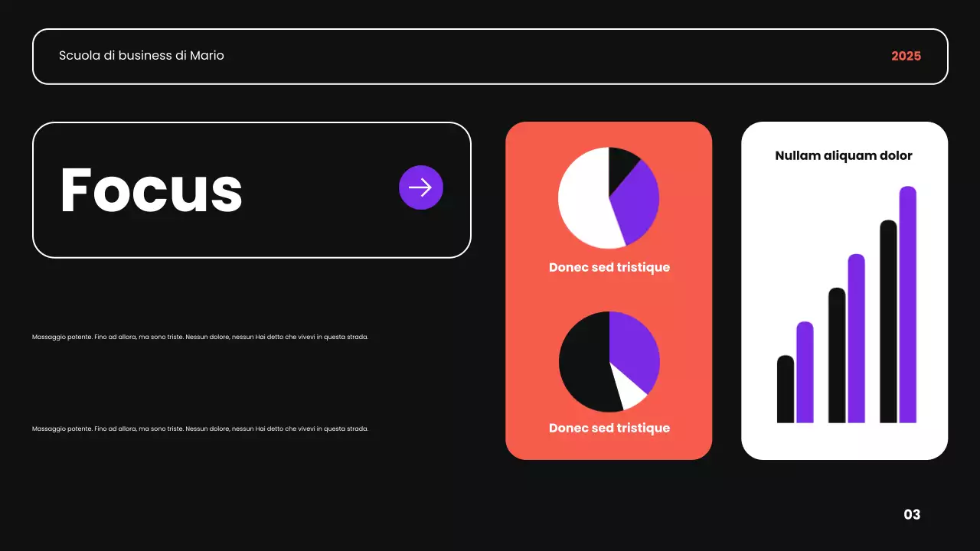980x551 pixels.
Task: Click the lower pie chart
Action: [609, 361]
